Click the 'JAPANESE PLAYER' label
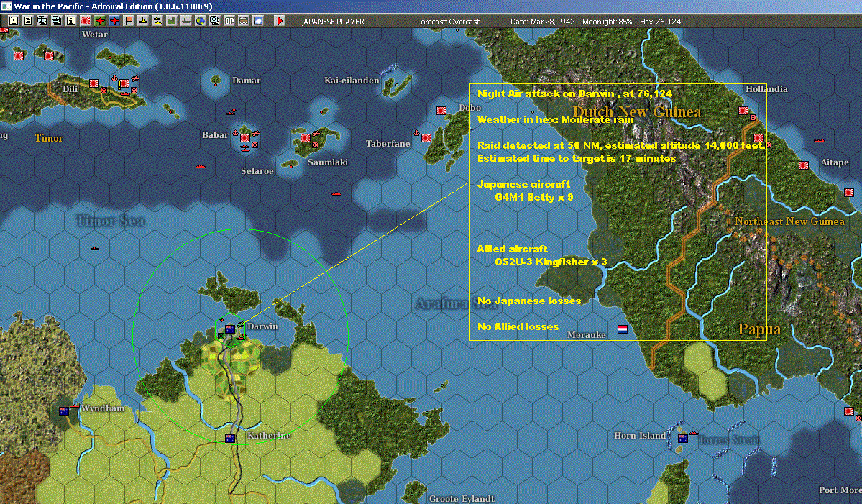The width and height of the screenshot is (862, 504). click(x=333, y=22)
